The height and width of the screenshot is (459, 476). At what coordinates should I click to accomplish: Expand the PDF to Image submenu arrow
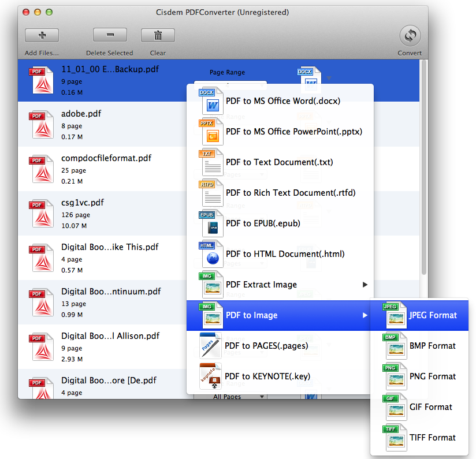point(365,315)
